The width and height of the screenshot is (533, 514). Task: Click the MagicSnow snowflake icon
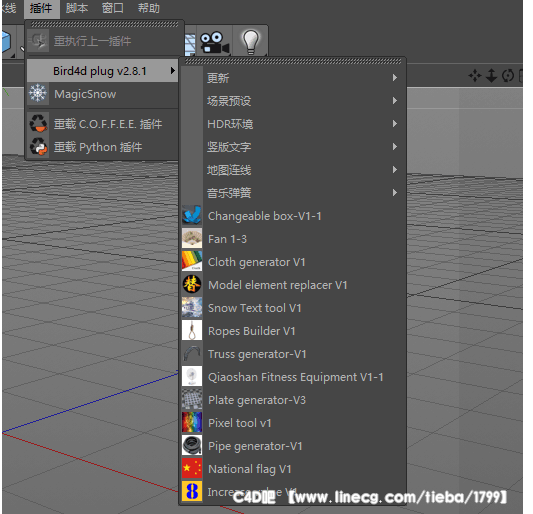pos(38,93)
